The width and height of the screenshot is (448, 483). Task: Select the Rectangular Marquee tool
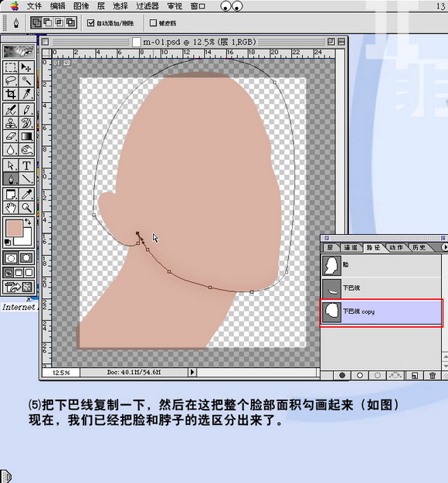(x=11, y=67)
